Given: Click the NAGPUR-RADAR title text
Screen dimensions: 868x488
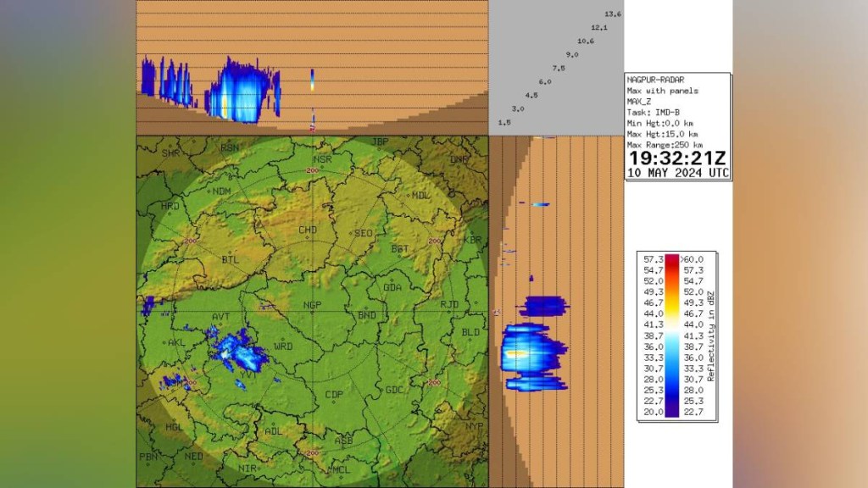Looking at the screenshot, I should tap(654, 80).
